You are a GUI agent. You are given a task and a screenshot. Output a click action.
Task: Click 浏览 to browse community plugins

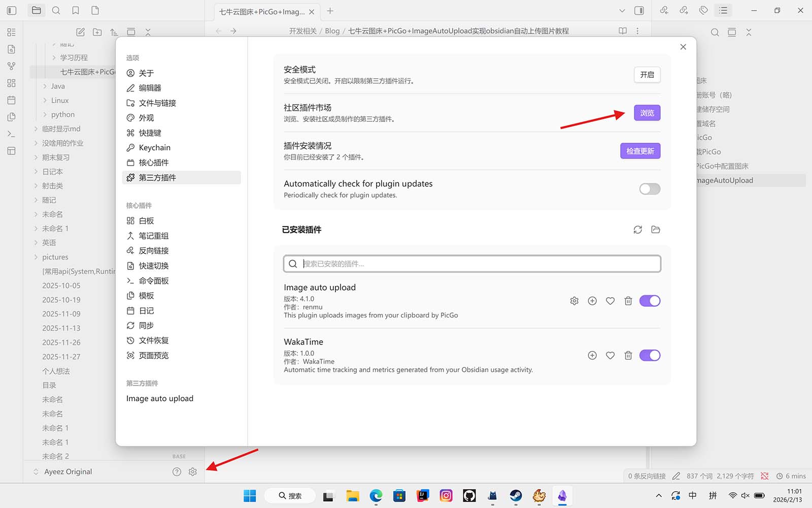[x=647, y=113]
